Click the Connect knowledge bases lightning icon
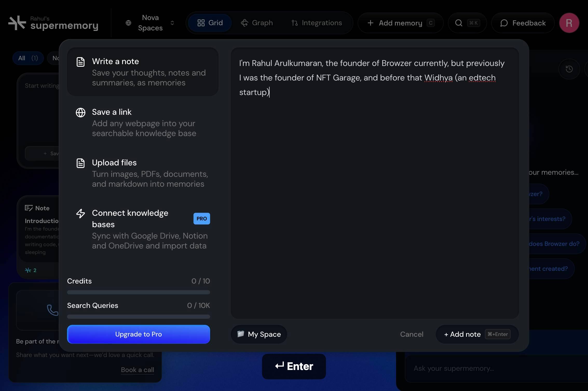588x391 pixels. tap(80, 213)
